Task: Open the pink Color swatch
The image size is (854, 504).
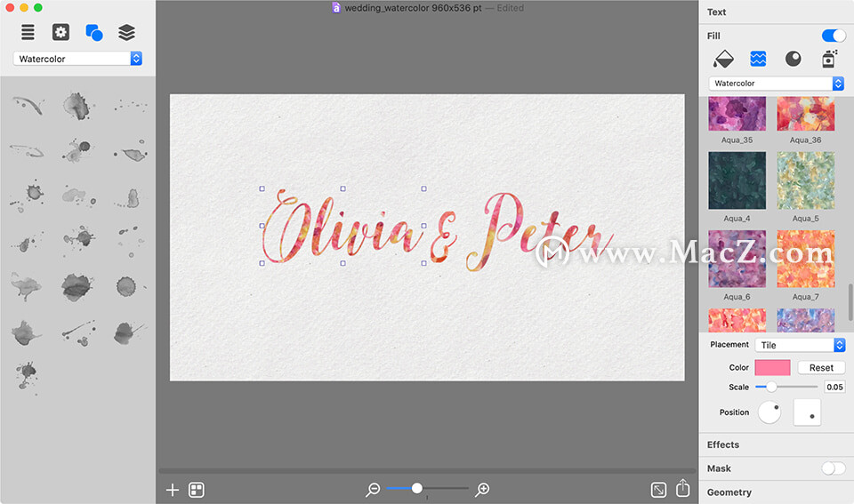Action: (x=772, y=367)
